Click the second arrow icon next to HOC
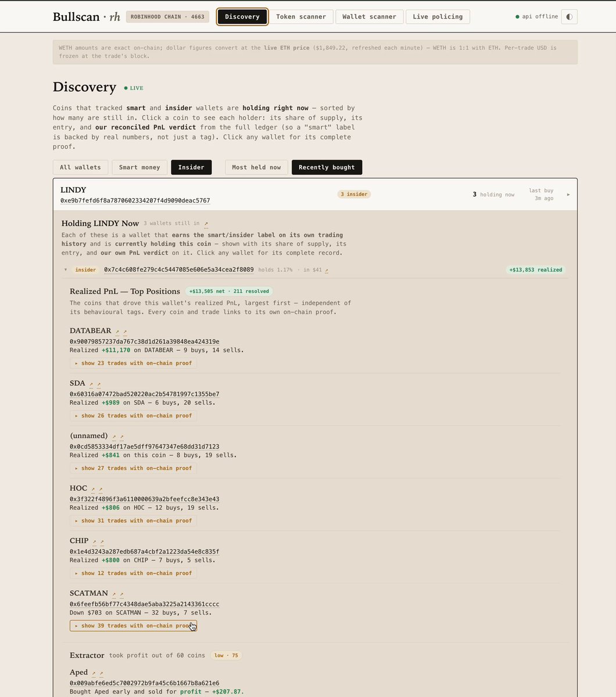Viewport: 616px width, 697px height. pos(101,489)
